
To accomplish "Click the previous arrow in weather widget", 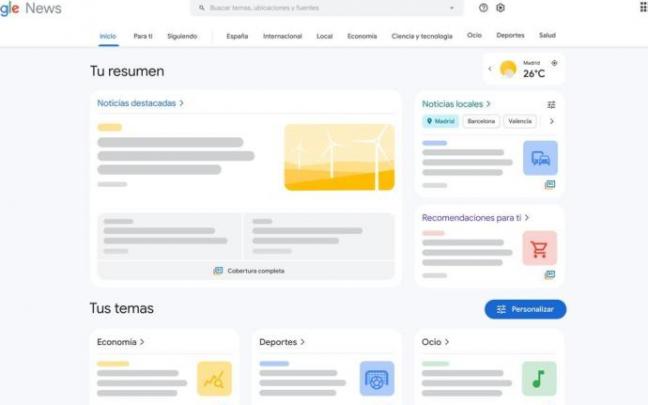I will coord(490,69).
